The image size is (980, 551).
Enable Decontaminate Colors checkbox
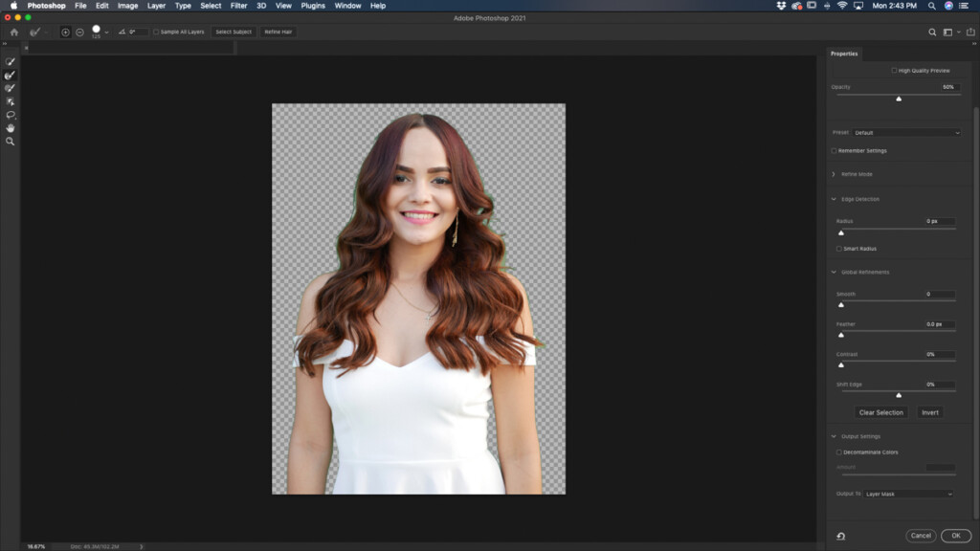838,452
